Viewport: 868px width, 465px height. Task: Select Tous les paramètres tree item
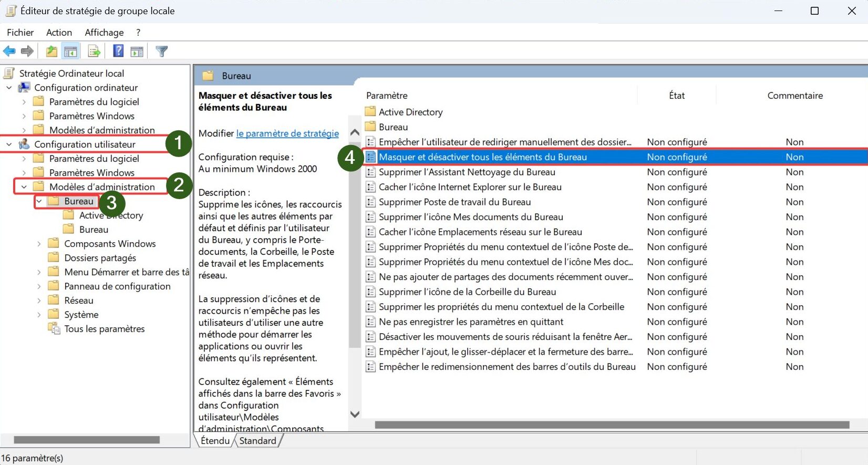point(104,329)
